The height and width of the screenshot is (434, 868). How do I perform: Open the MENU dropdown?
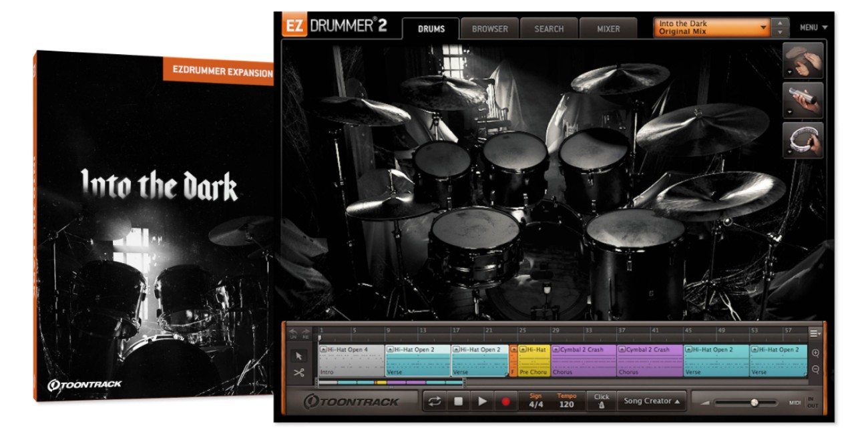coord(813,28)
